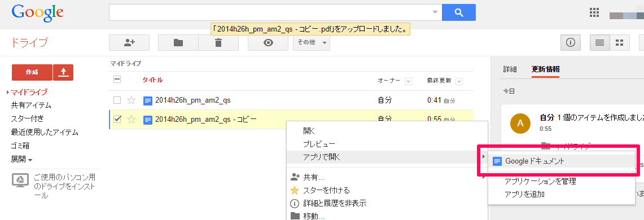This screenshot has height=220, width=644.
Task: Toggle the select-all header checkbox
Action: pyautogui.click(x=117, y=80)
